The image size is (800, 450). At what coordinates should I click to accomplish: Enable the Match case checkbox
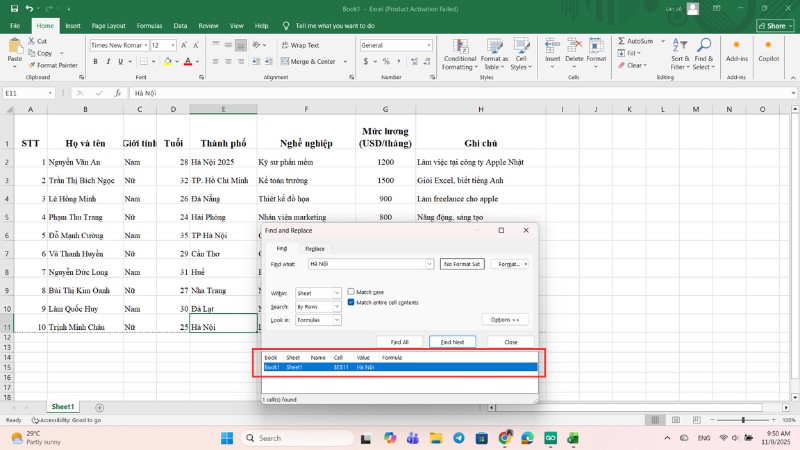click(x=351, y=292)
